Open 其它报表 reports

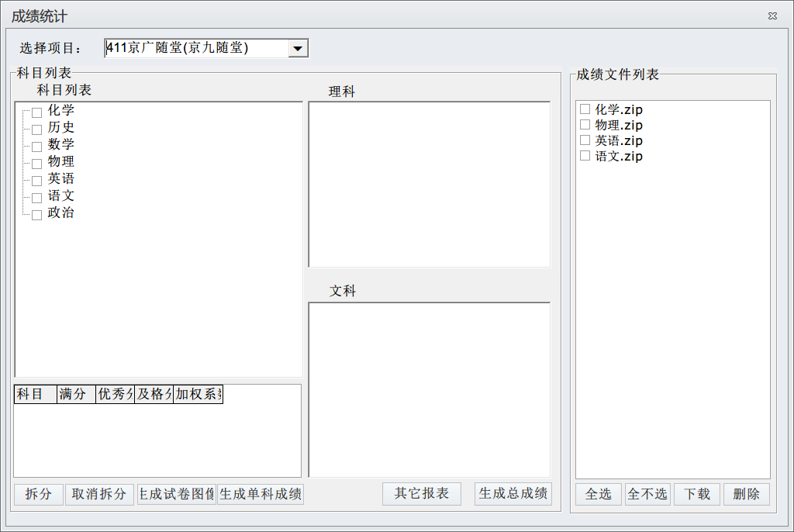tap(422, 493)
